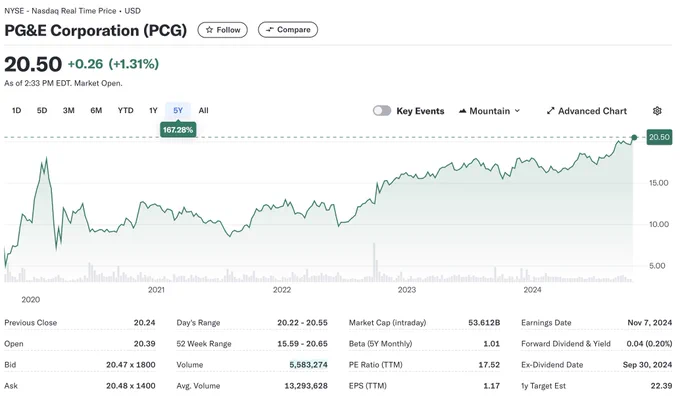Toggle the Key Events switch
Image resolution: width=680 pixels, height=398 pixels.
click(x=382, y=111)
